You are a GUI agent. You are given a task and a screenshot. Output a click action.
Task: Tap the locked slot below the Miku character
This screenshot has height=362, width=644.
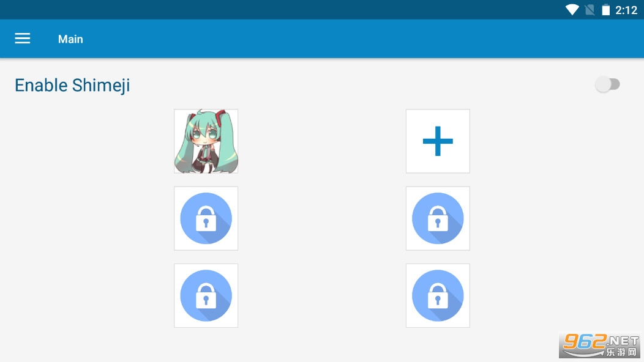pyautogui.click(x=206, y=218)
